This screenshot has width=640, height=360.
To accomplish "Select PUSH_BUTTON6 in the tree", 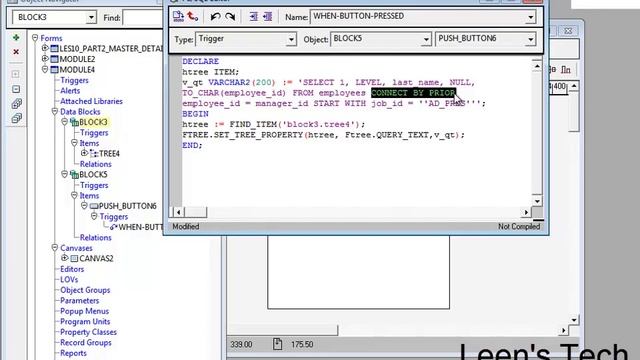I will point(128,206).
